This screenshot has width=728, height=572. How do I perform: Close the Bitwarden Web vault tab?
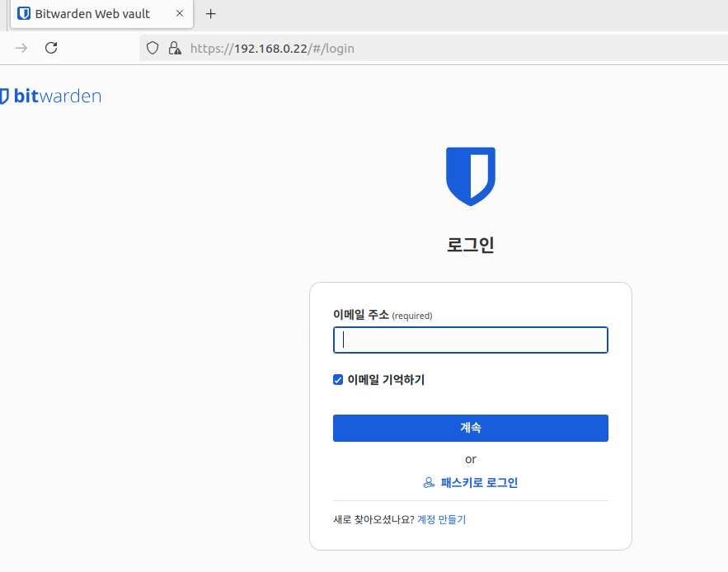pyautogui.click(x=180, y=14)
